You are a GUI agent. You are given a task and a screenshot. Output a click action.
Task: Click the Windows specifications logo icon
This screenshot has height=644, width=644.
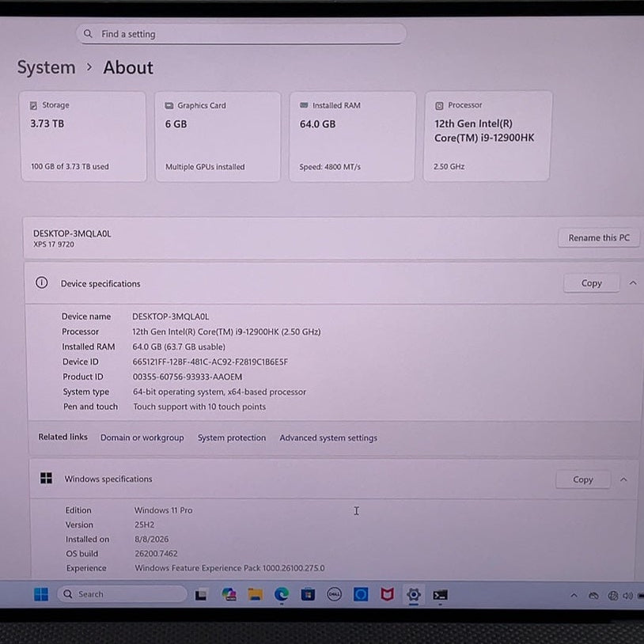(x=46, y=478)
